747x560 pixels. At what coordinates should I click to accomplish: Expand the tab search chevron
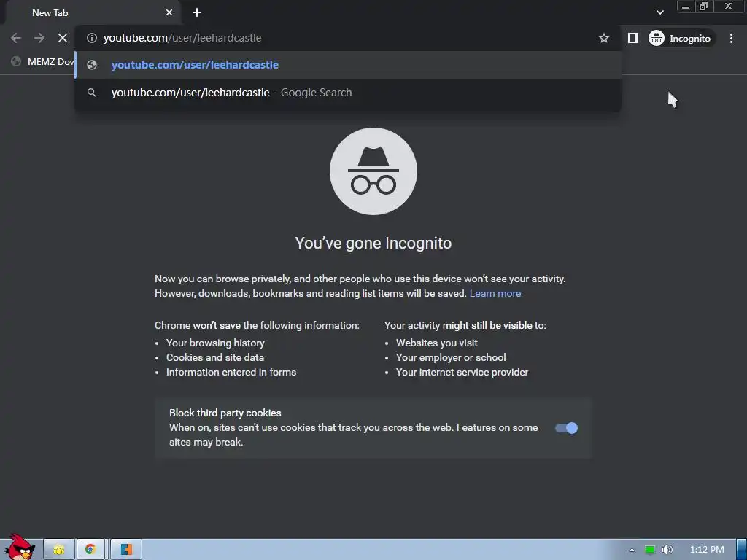pos(659,12)
